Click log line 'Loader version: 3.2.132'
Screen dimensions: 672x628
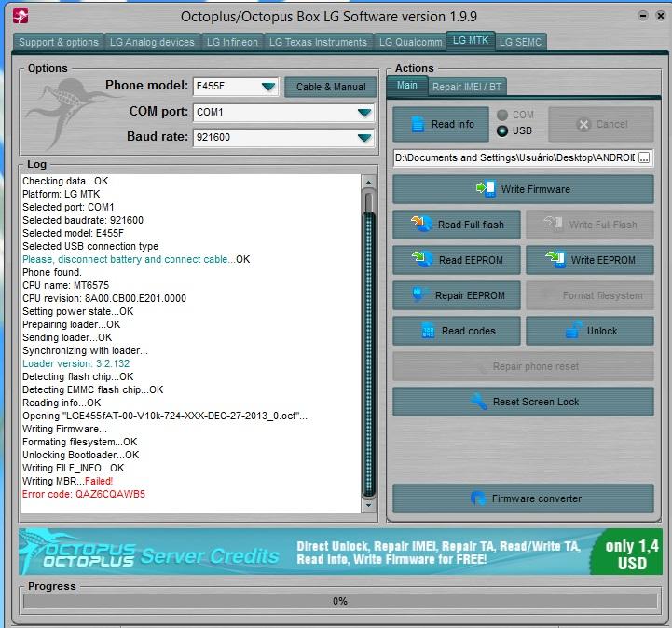[x=75, y=363]
